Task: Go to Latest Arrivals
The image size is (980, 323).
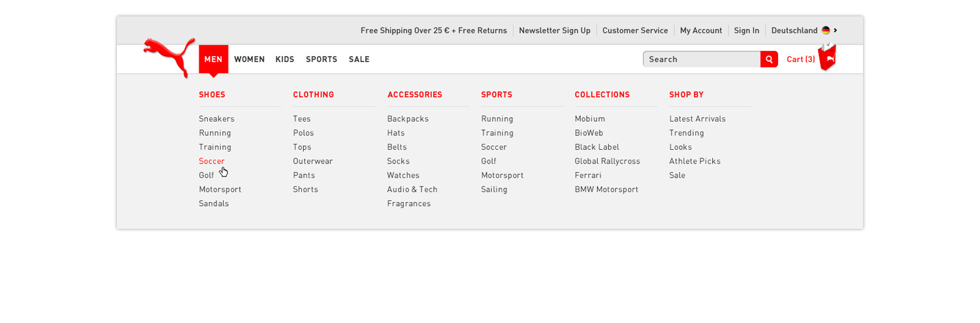Action: [x=697, y=118]
